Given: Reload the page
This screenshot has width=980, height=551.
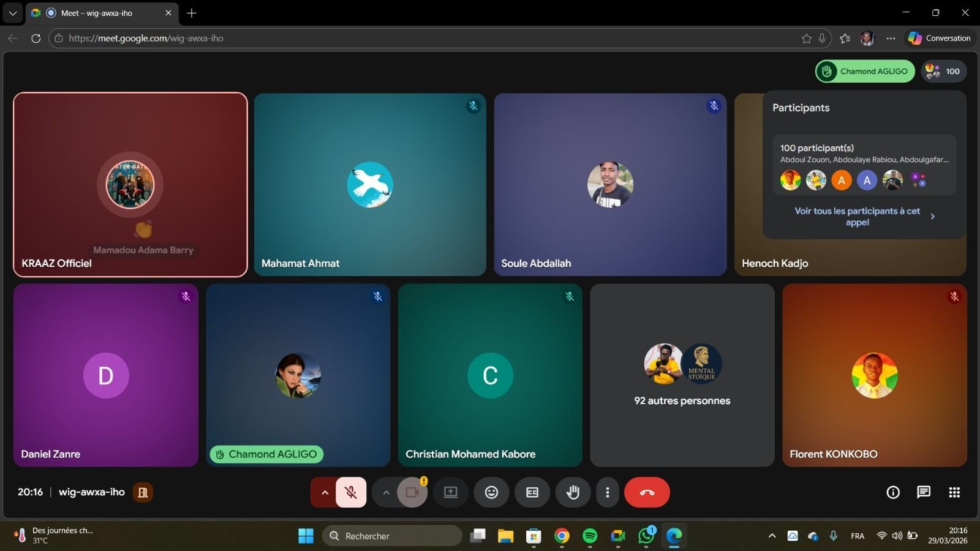Looking at the screenshot, I should [36, 38].
